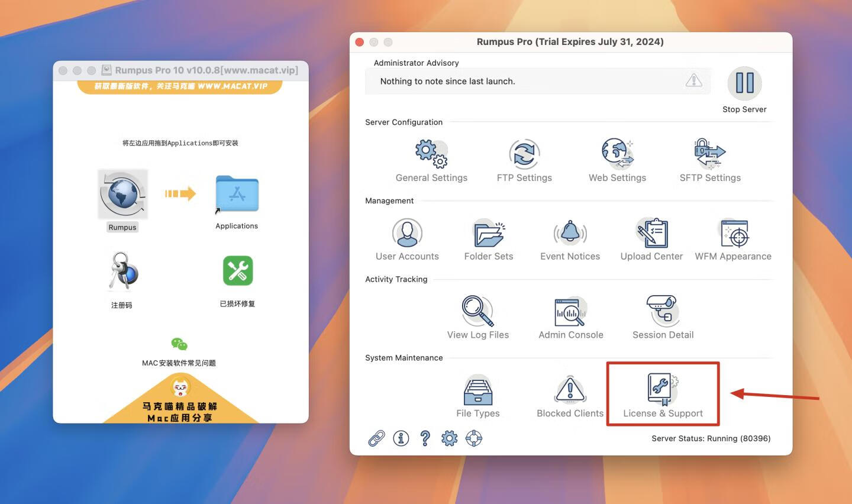Screen dimensions: 852x504
Task: Open SFTP Settings padlock icon
Action: [710, 154]
